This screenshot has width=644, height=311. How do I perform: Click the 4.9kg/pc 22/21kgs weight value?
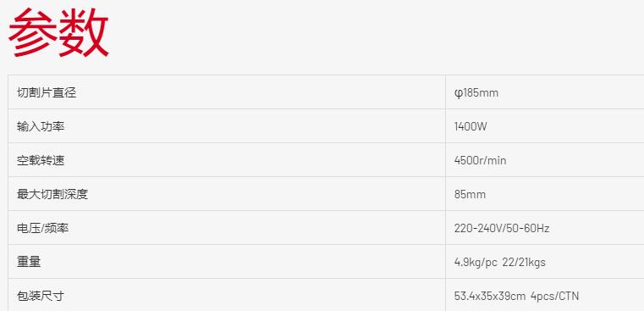tap(500, 262)
